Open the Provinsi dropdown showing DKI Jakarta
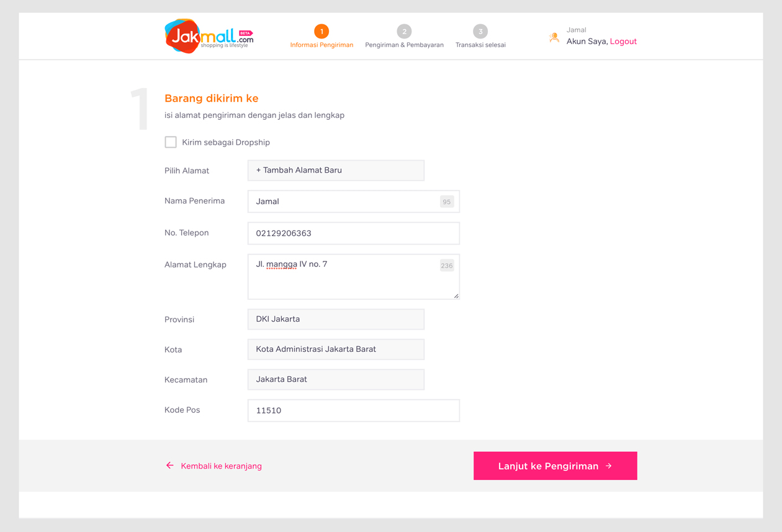This screenshot has width=782, height=532. (x=336, y=319)
